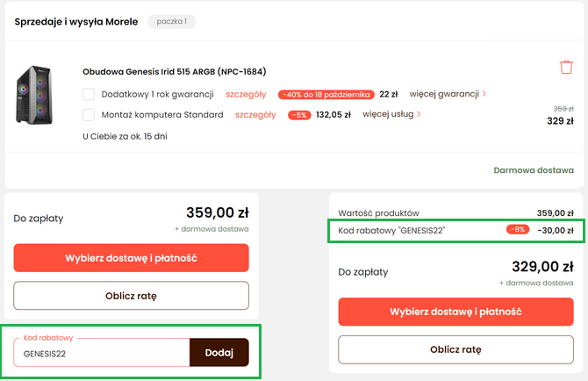Click the paczka 1 badge
The width and height of the screenshot is (588, 381).
(172, 21)
